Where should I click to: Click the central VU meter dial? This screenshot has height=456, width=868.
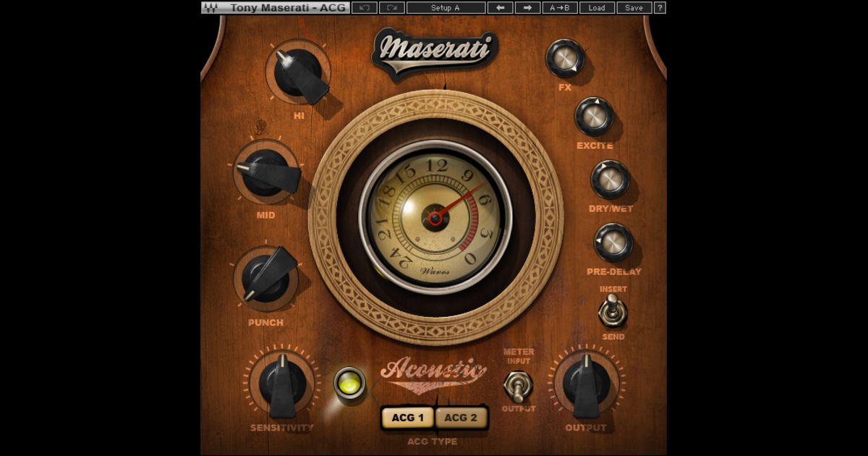tap(435, 217)
